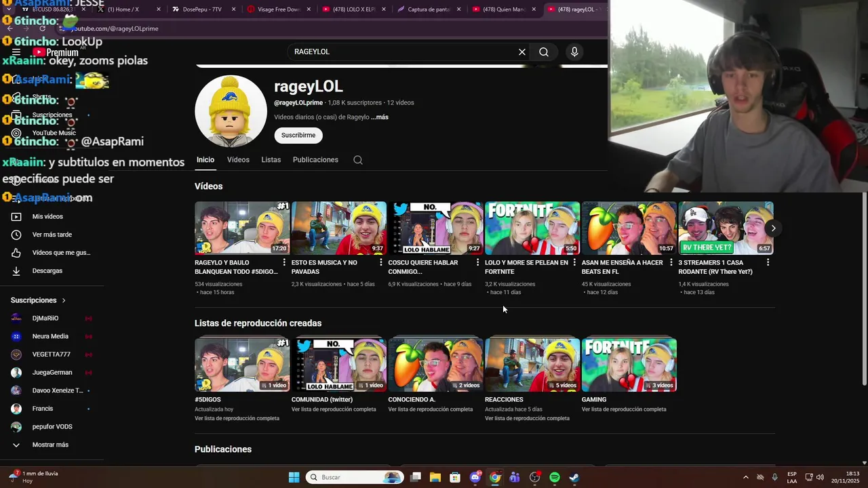The image size is (868, 488).
Task: Open File Explorer from the taskbar
Action: point(435,477)
